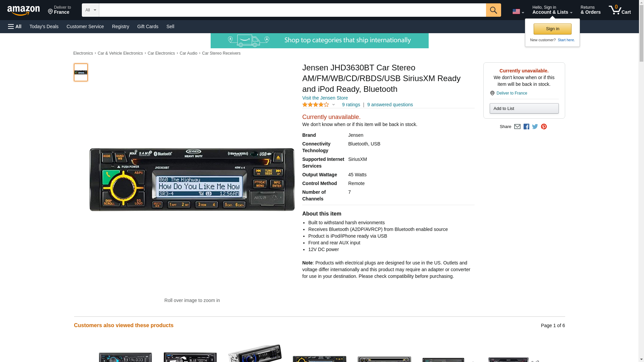Select Customer Service navigation item
The height and width of the screenshot is (362, 644).
[x=85, y=26]
